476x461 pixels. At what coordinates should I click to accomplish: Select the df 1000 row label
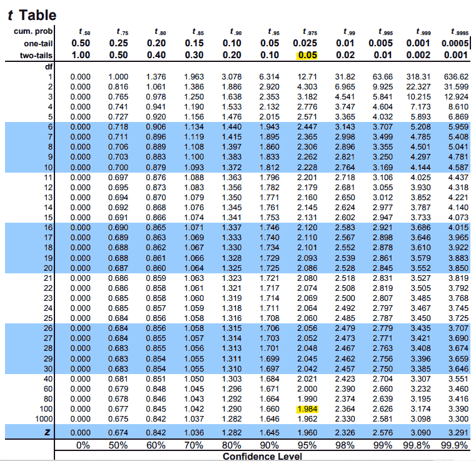pyautogui.click(x=44, y=419)
